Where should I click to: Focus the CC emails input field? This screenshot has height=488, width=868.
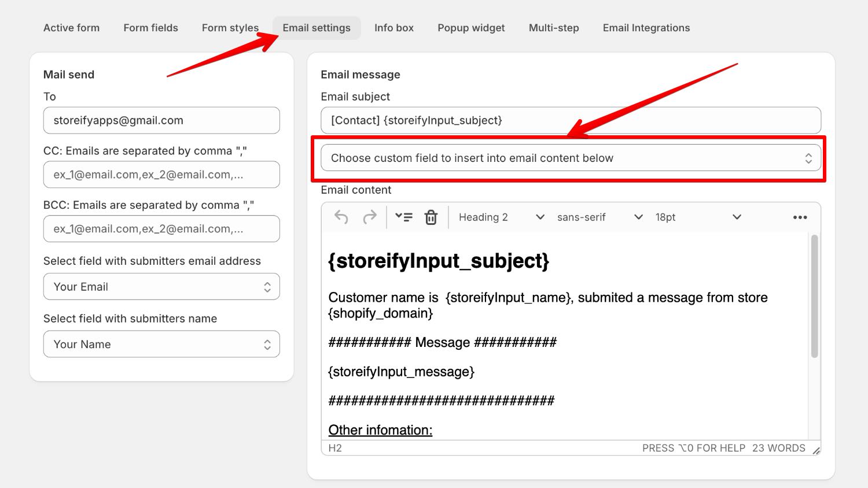click(x=161, y=175)
